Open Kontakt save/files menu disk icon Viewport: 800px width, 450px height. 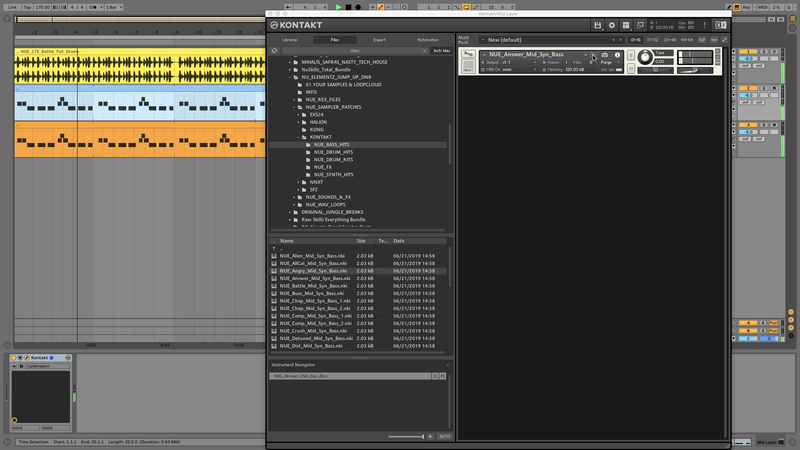point(597,25)
